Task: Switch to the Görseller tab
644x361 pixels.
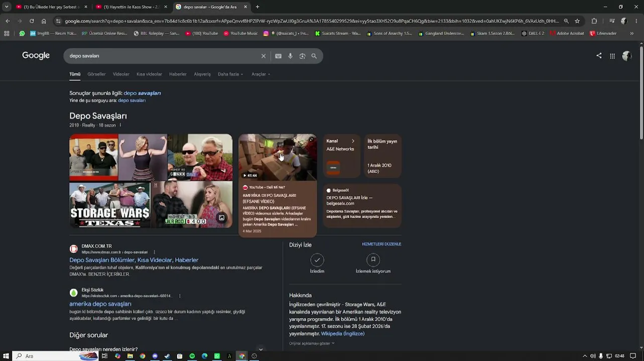Action: tap(96, 74)
